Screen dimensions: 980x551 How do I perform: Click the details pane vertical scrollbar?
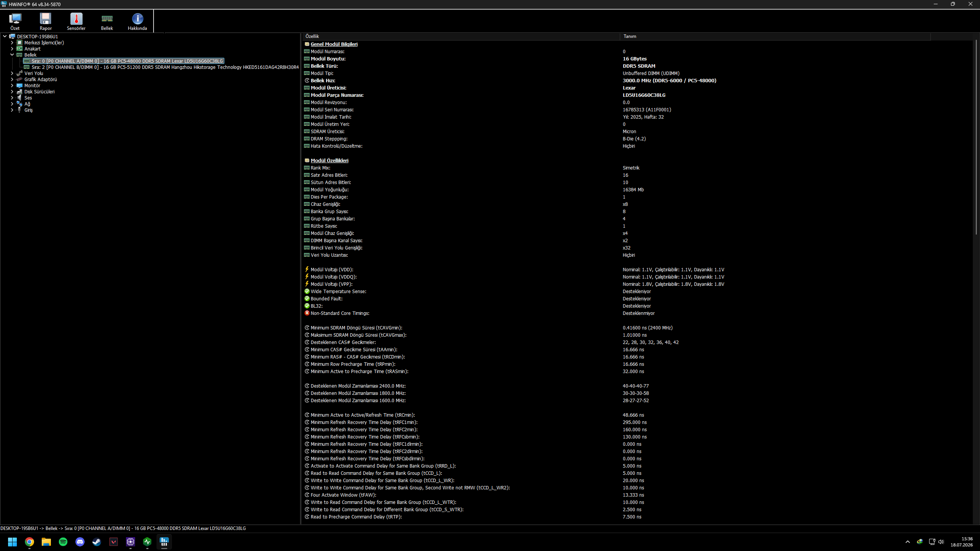(977, 138)
